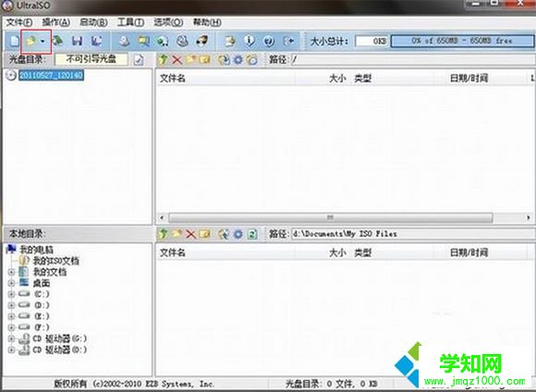Click the Open file folder icon

[x=30, y=42]
